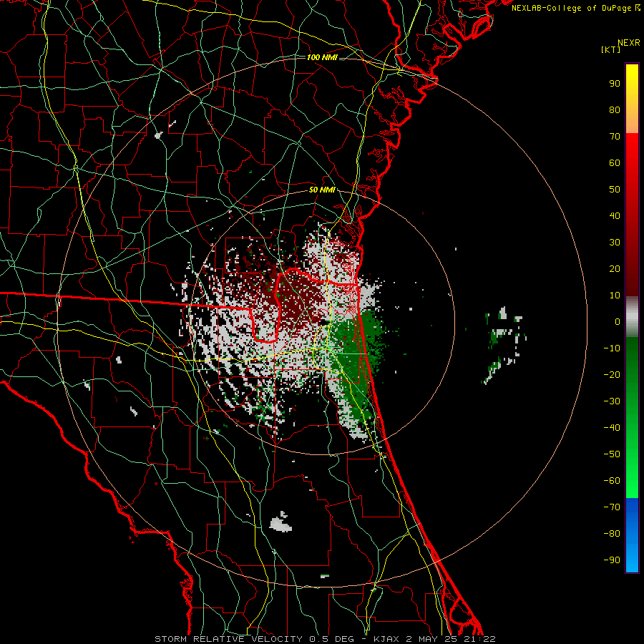Viewport: 644px width, 644px height.
Task: Click the 50 value on velocity scale
Action: pos(615,190)
